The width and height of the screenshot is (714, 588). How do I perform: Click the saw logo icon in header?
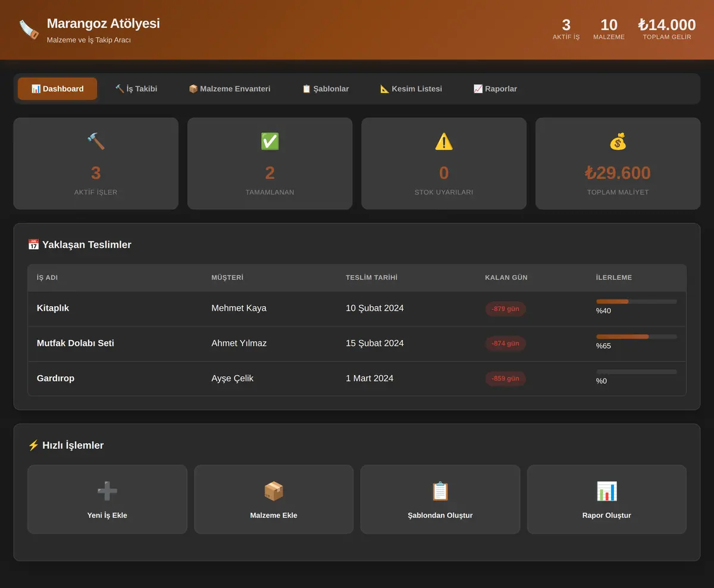tap(29, 30)
